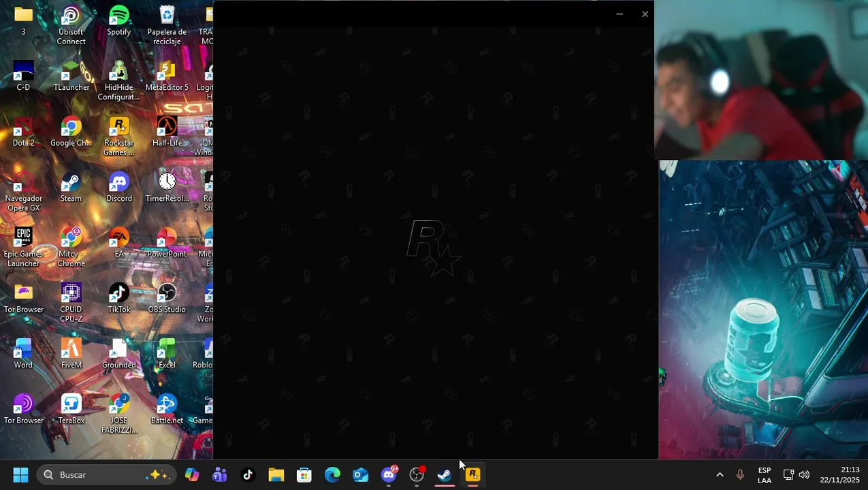The image size is (868, 490).
Task: Select the JOSE FABRIZZI Chrome profile shortcut
Action: click(118, 414)
